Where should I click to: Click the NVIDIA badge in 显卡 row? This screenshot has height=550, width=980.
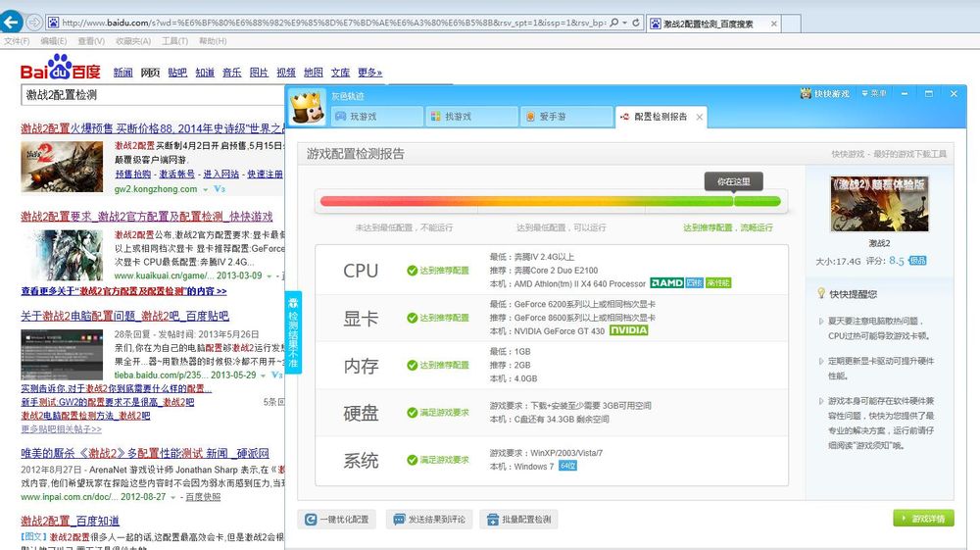[629, 330]
